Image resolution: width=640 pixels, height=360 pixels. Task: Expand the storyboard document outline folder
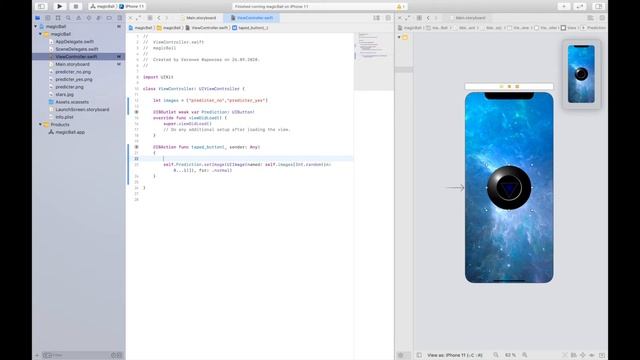(x=399, y=37)
